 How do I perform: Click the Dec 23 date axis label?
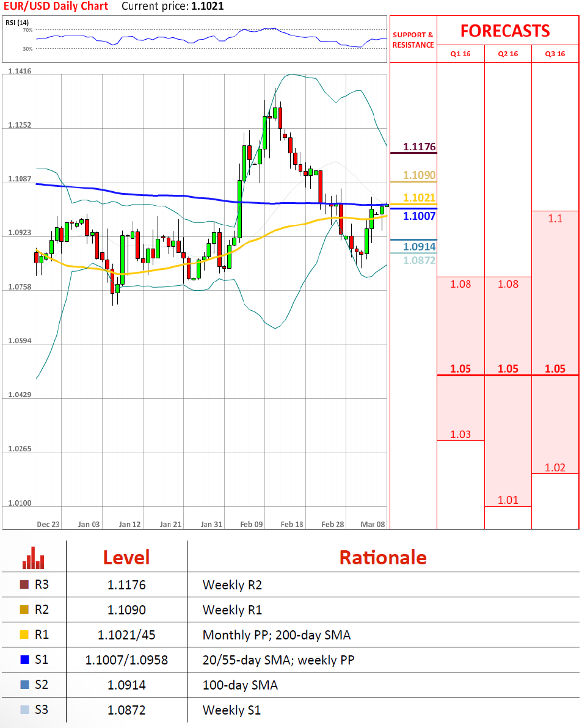point(48,524)
